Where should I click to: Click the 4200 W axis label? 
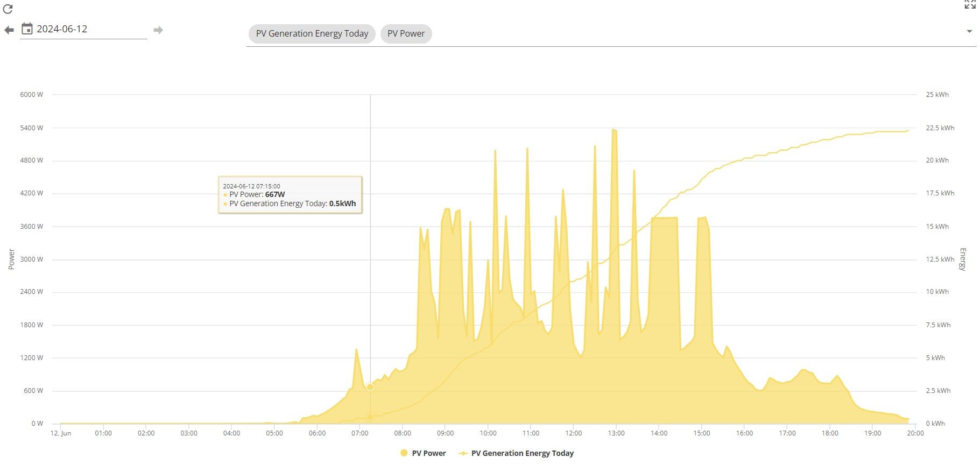tap(32, 193)
